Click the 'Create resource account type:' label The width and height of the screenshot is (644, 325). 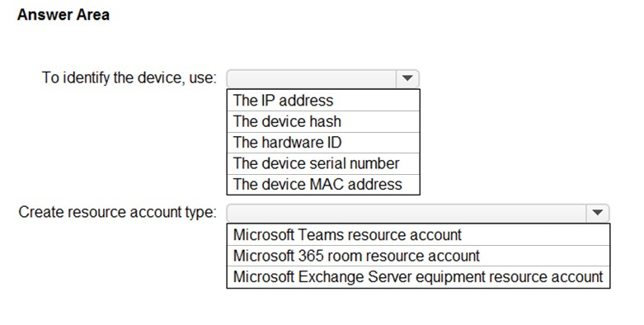coord(117,212)
